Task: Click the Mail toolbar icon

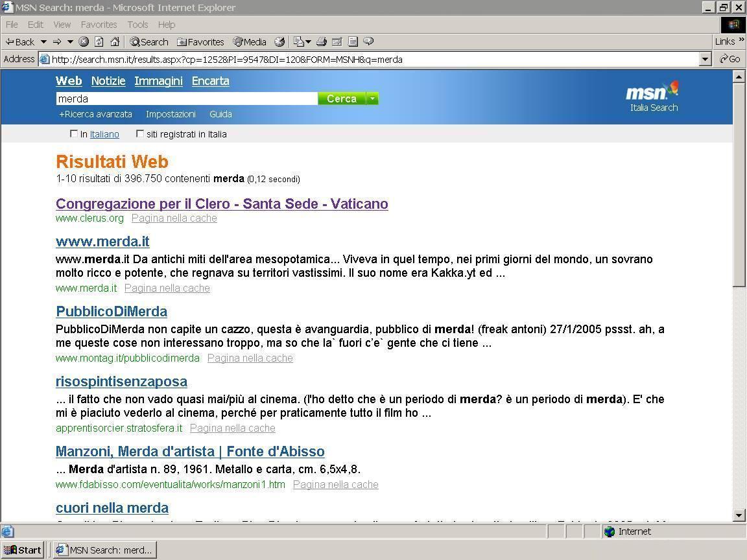Action: pos(299,42)
